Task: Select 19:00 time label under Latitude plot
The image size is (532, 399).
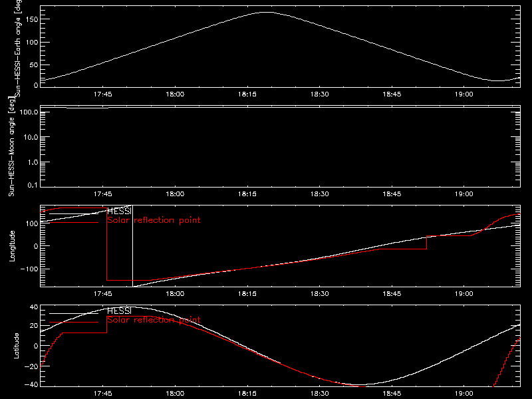Action: point(464,394)
